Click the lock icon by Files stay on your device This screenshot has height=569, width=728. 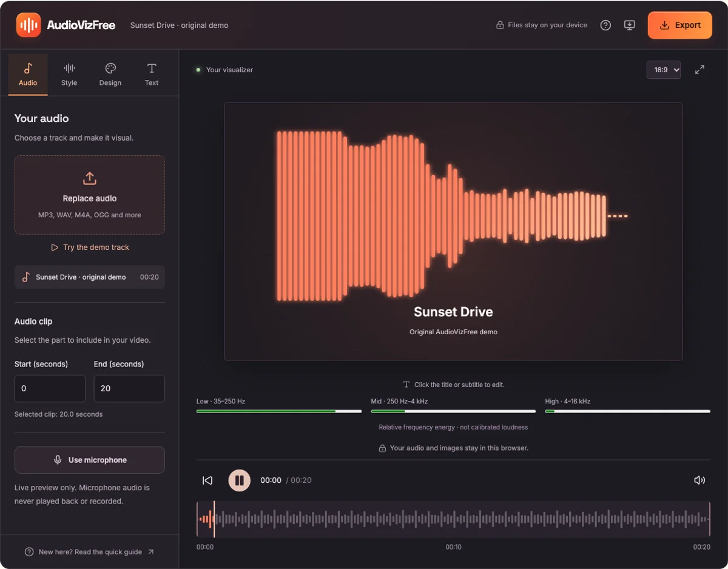click(500, 25)
